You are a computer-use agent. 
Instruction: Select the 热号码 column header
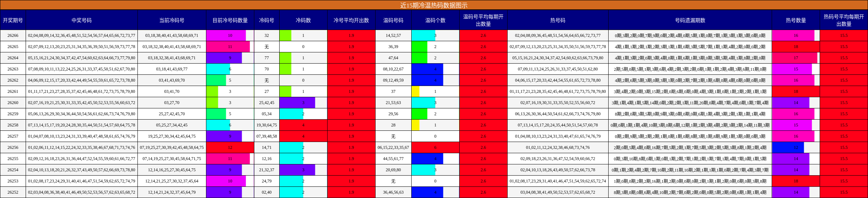[x=558, y=20]
